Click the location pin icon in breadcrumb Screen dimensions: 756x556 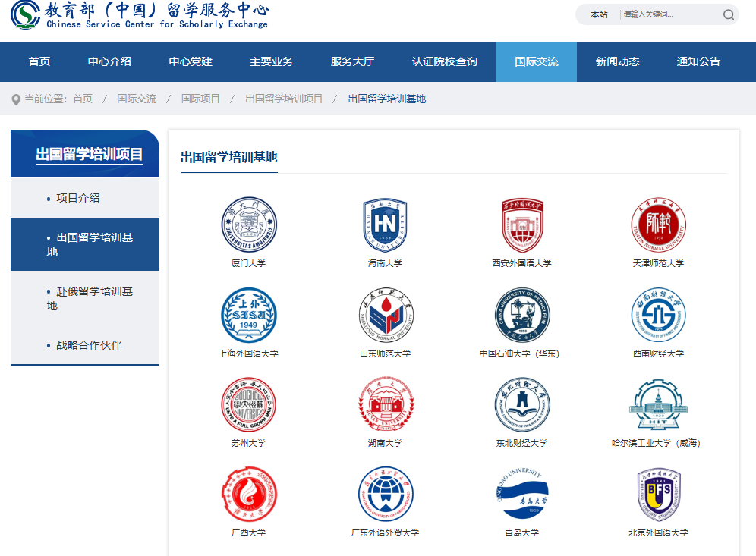tap(16, 99)
